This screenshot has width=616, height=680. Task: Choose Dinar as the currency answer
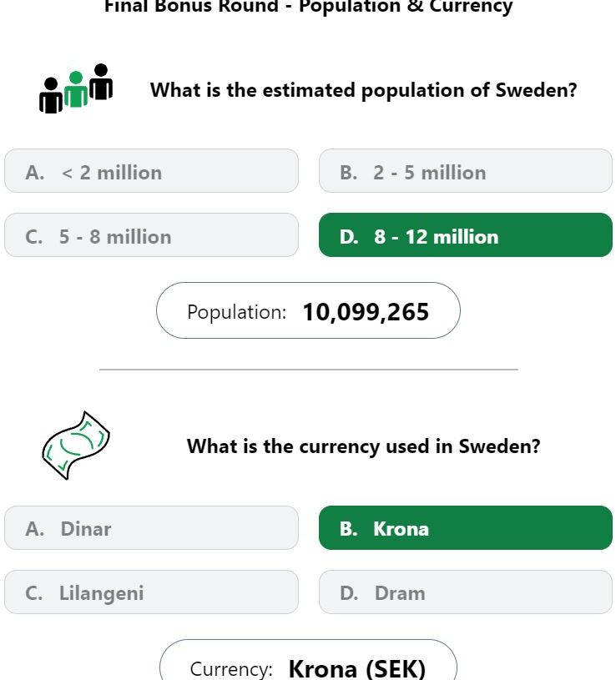pos(151,528)
